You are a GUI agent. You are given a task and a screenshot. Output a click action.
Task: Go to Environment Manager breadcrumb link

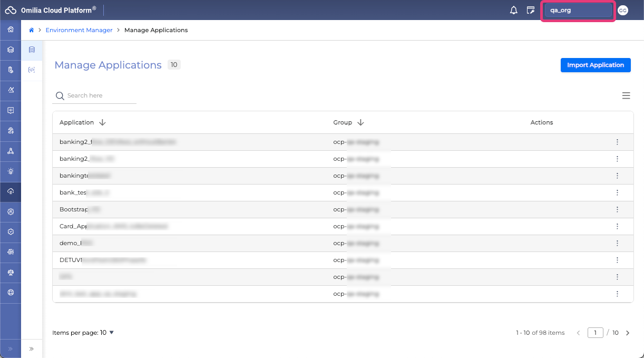click(x=79, y=30)
